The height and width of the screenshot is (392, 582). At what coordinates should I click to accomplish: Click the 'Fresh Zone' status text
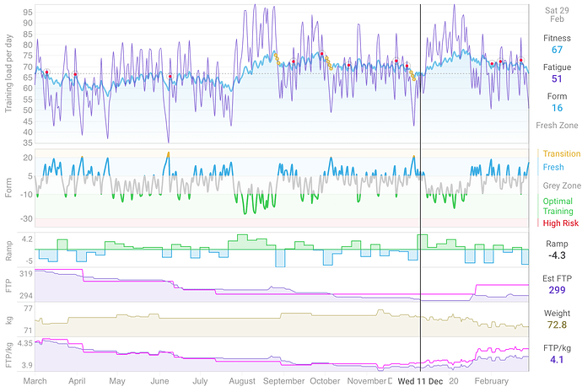pos(557,126)
